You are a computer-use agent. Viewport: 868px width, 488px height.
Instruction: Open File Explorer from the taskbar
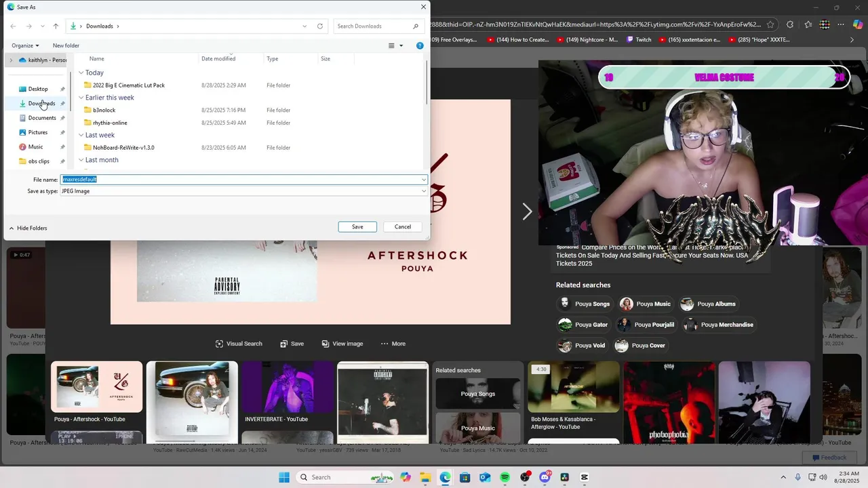pos(425,477)
